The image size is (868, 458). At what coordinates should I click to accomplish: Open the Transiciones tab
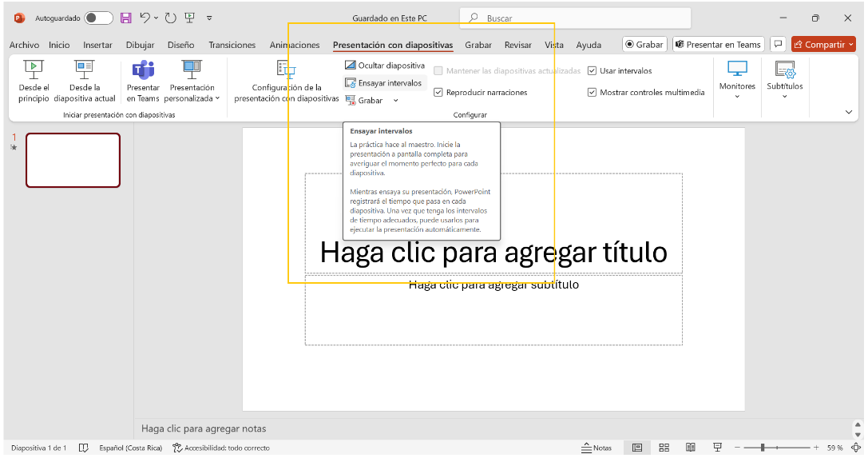click(x=232, y=45)
